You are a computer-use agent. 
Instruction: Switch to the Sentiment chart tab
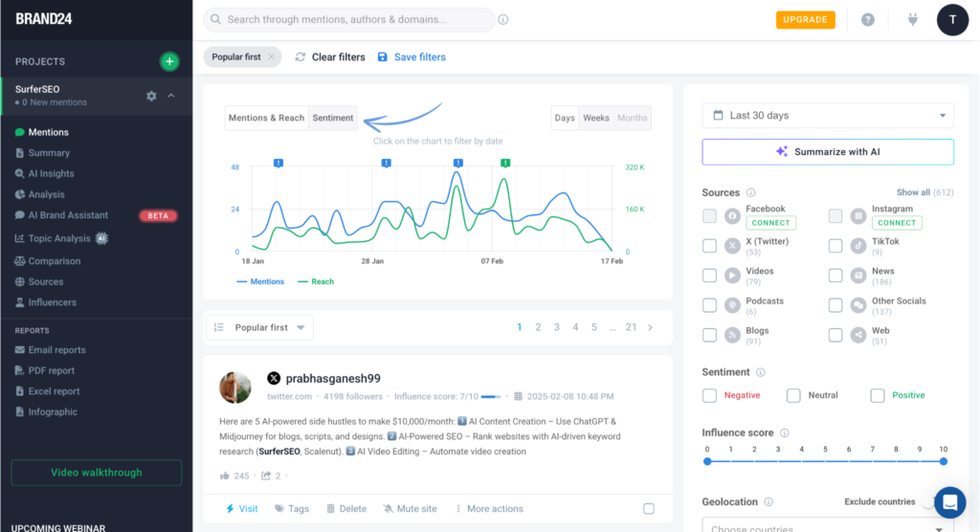332,118
